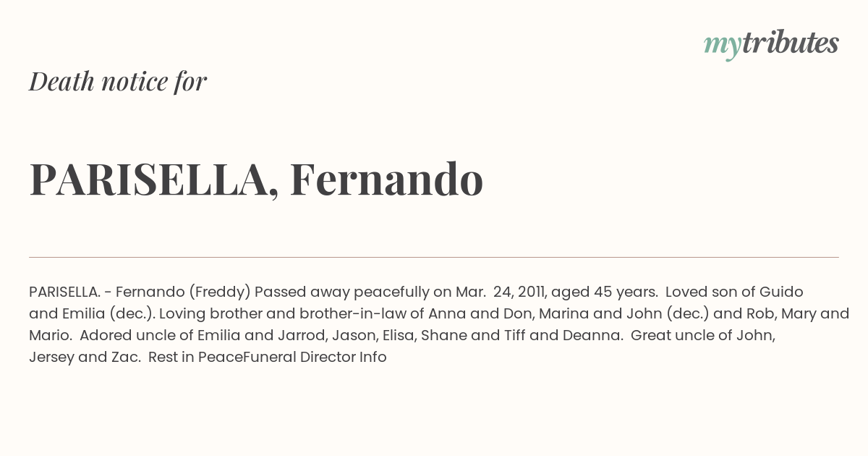Screen dimensions: 868x456
Task: Click the "Death notice for" heading
Action: coord(118,81)
